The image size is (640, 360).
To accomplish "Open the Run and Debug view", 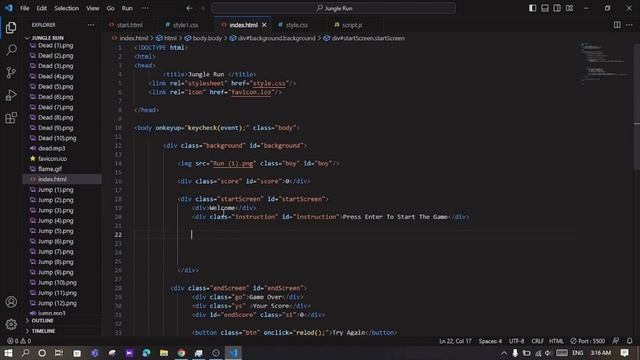I will click(x=11, y=95).
